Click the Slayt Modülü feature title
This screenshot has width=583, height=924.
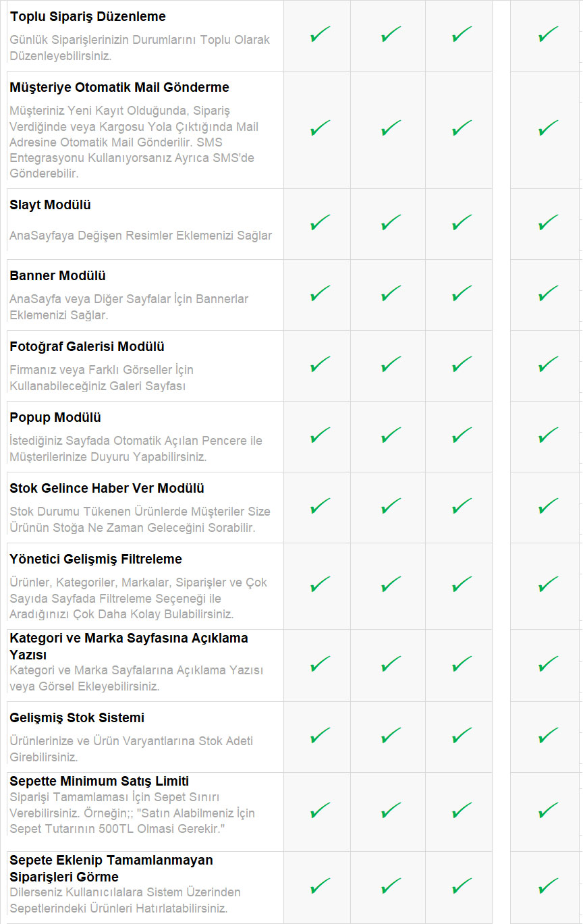[50, 205]
